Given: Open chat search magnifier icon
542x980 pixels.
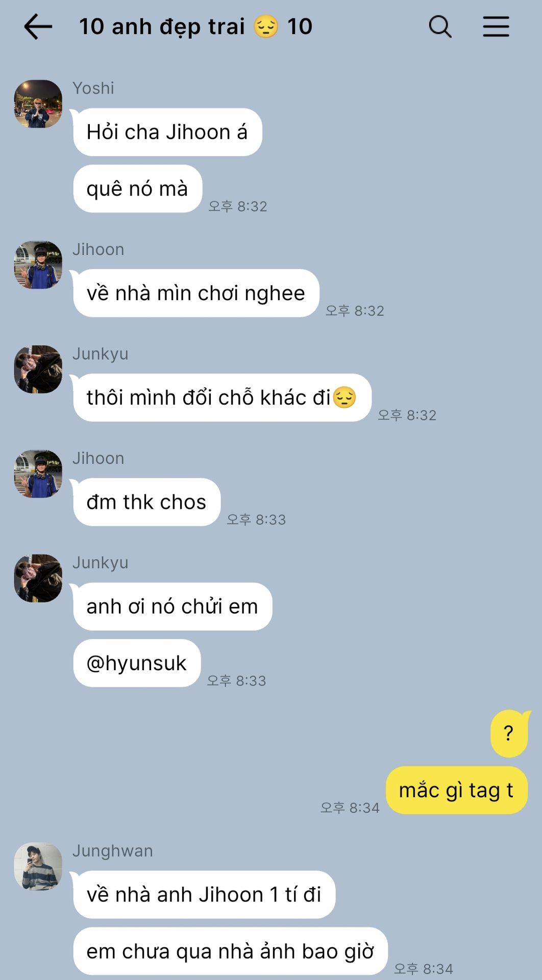Looking at the screenshot, I should point(440,27).
